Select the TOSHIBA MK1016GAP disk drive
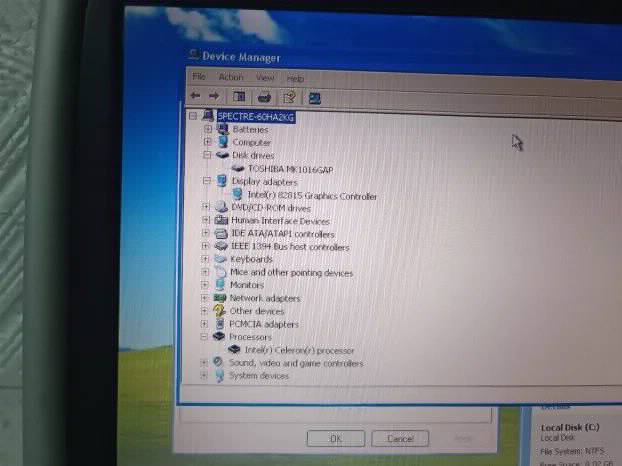 [290, 169]
